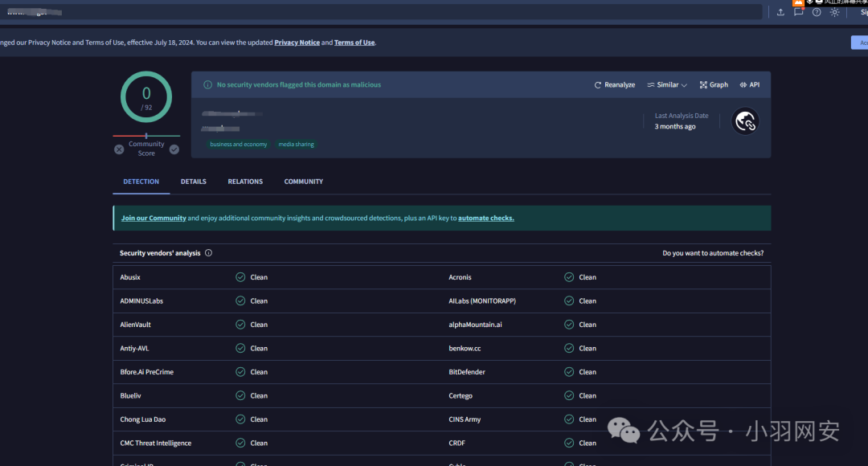Screen dimensions: 868x466
Task: Click the Blueliv clean check icon
Action: 240,396
